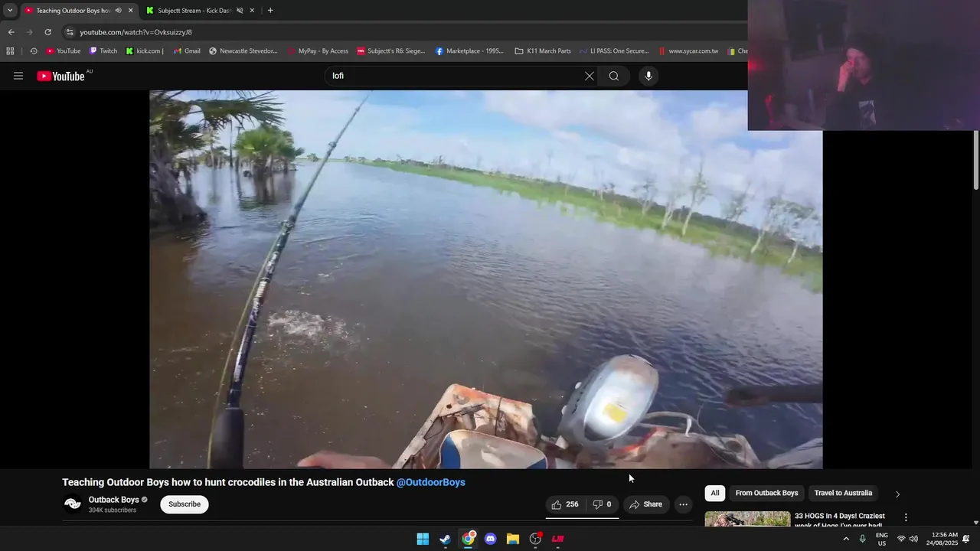Click the YouTube logo home link
Image resolution: width=980 pixels, height=551 pixels.
pos(61,76)
